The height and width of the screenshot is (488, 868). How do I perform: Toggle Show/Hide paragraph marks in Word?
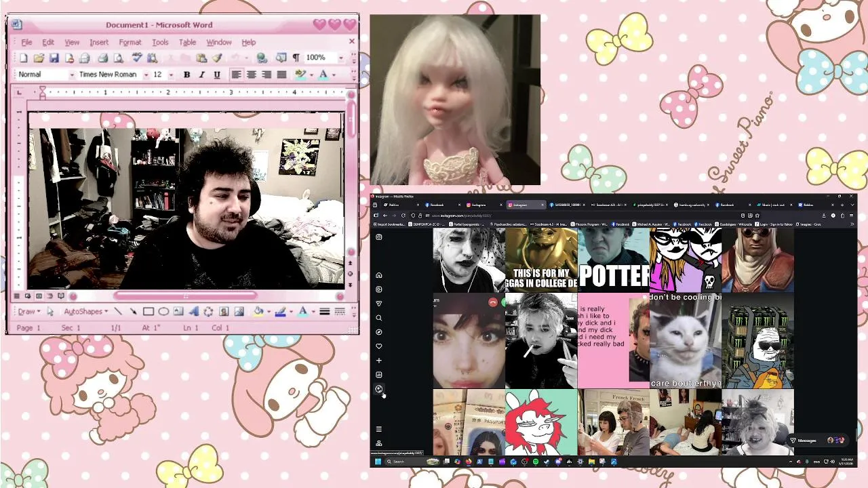296,58
